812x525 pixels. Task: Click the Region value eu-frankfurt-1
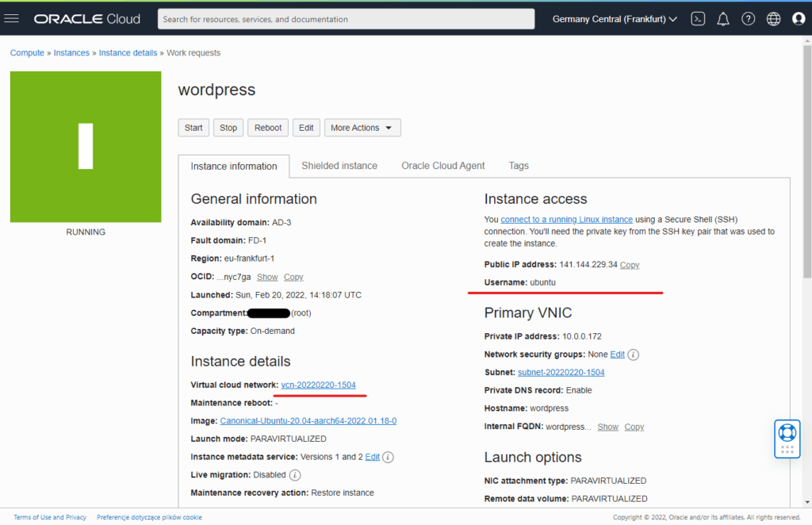coord(249,259)
